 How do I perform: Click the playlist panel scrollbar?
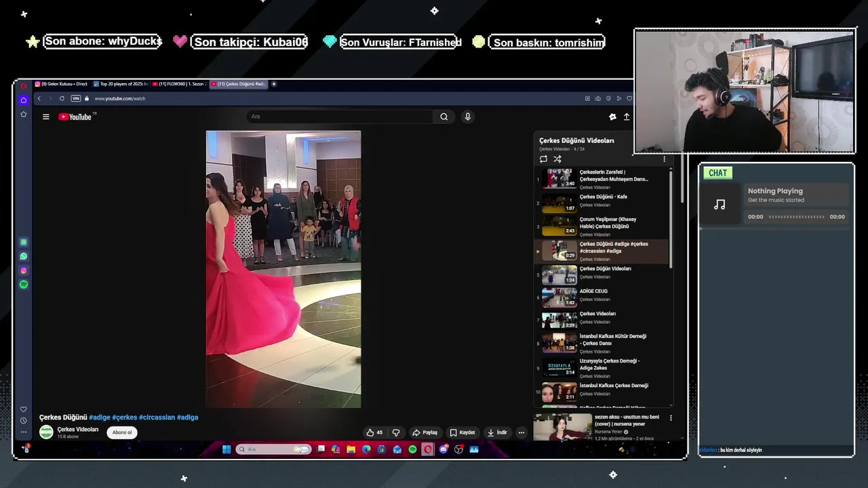[671, 218]
